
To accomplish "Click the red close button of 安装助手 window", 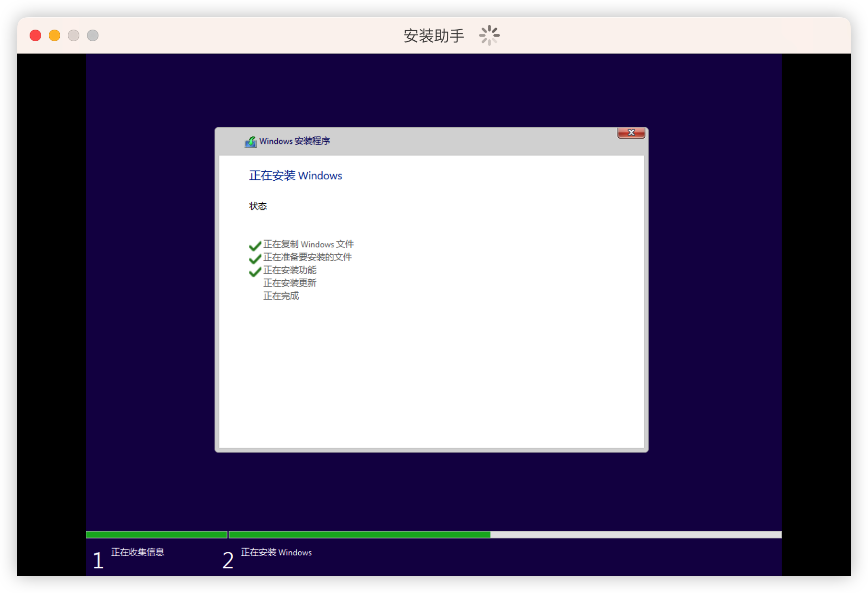I will [x=35, y=35].
